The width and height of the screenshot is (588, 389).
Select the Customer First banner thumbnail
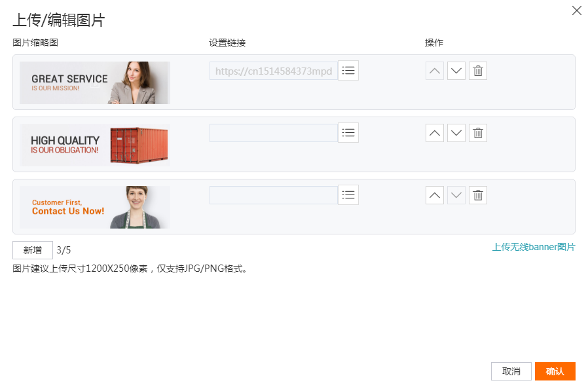94,207
